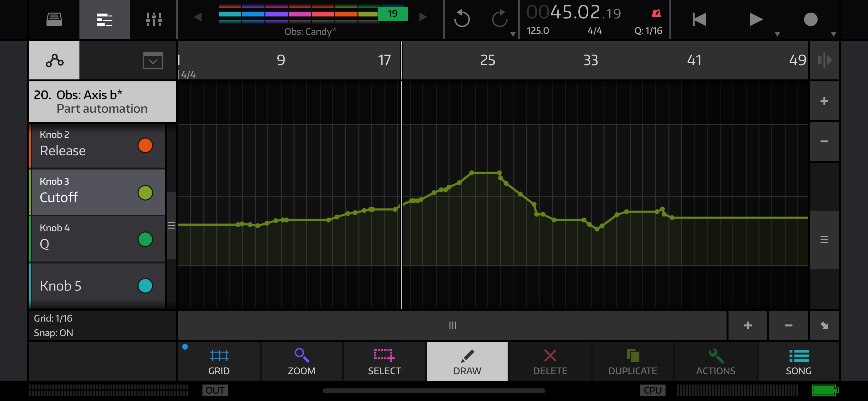Click the song position time display
Screen dimensions: 868x401
(573, 13)
